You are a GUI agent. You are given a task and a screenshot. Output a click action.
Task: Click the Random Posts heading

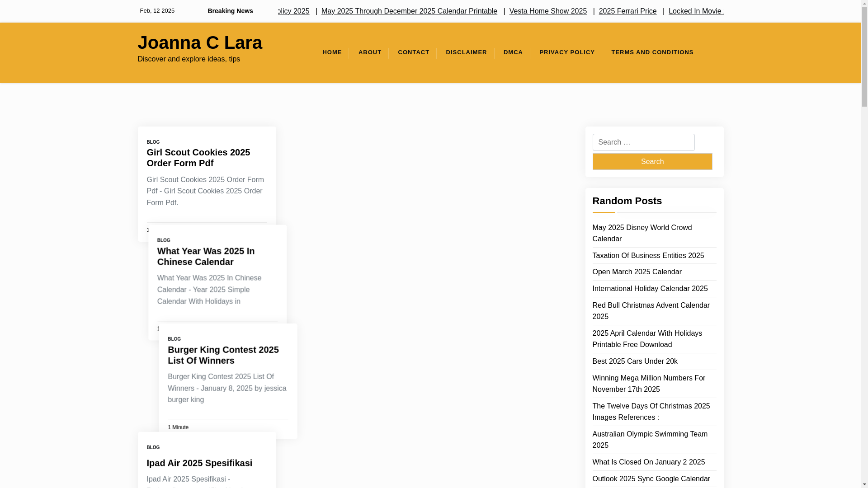[627, 201]
